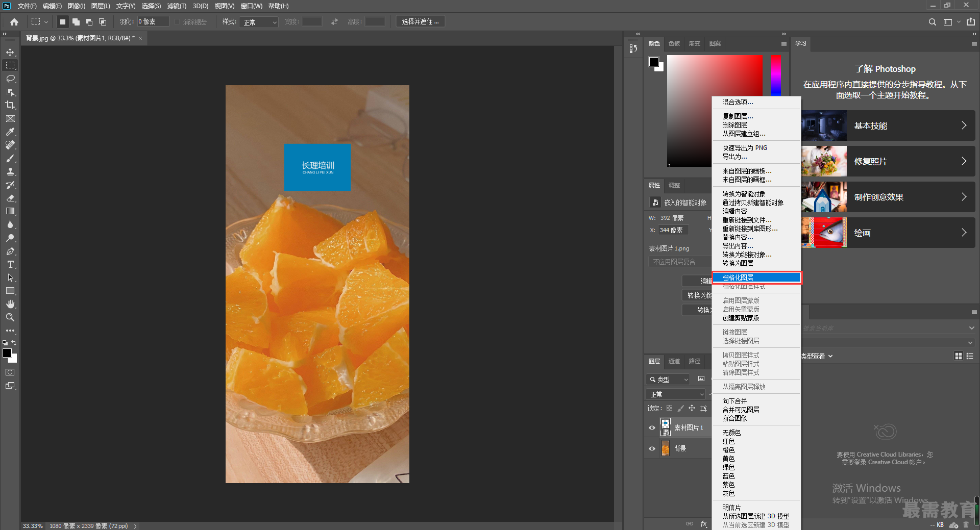980x530 pixels.
Task: Switch to the 色板 tab
Action: click(674, 44)
